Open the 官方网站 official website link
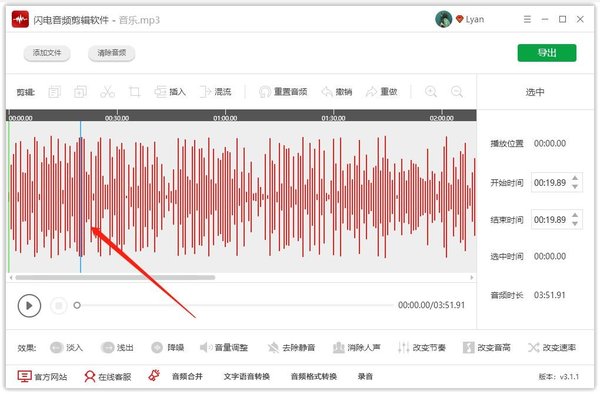The image size is (600, 394). (x=42, y=376)
